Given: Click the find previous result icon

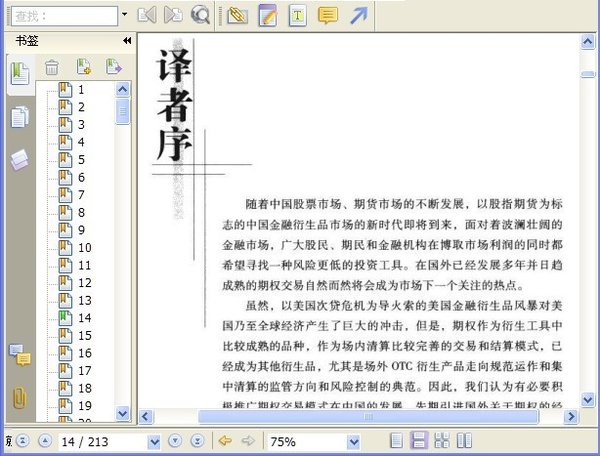Looking at the screenshot, I should coord(147,15).
